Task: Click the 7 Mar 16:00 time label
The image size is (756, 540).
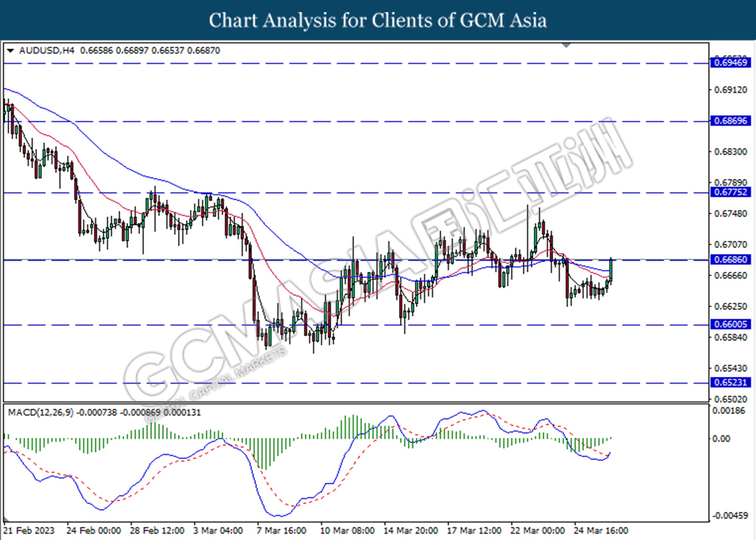Action: (x=282, y=531)
